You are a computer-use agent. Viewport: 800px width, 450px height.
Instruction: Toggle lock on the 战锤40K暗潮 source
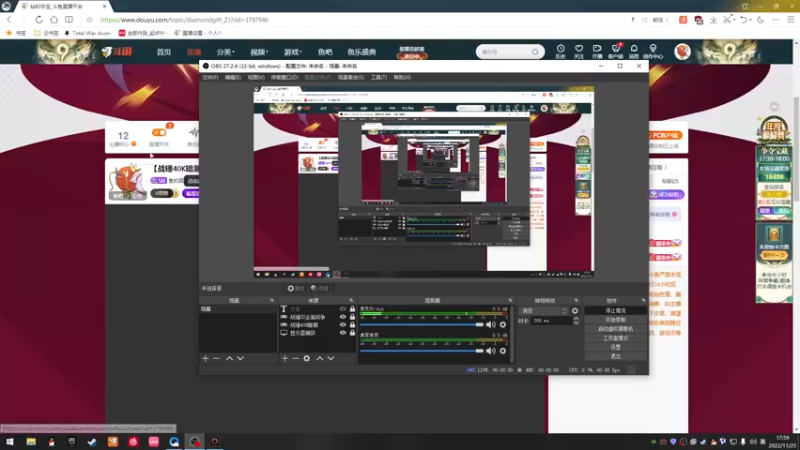point(352,325)
